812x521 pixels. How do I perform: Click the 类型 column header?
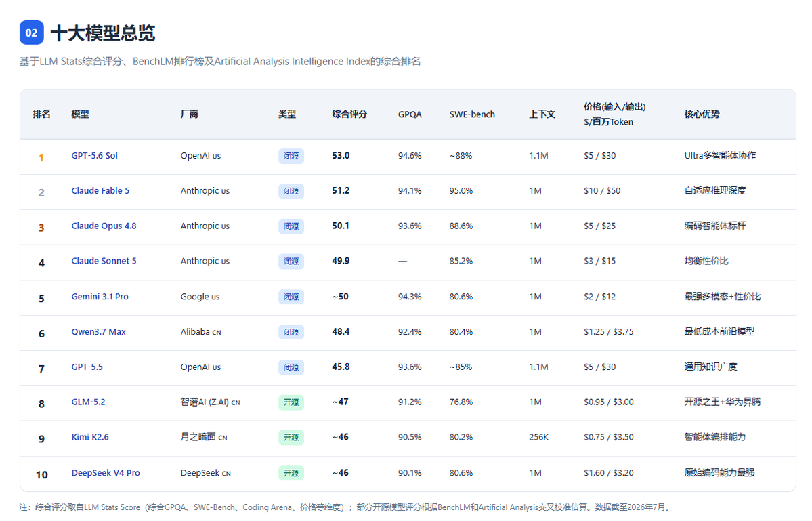[x=287, y=114]
